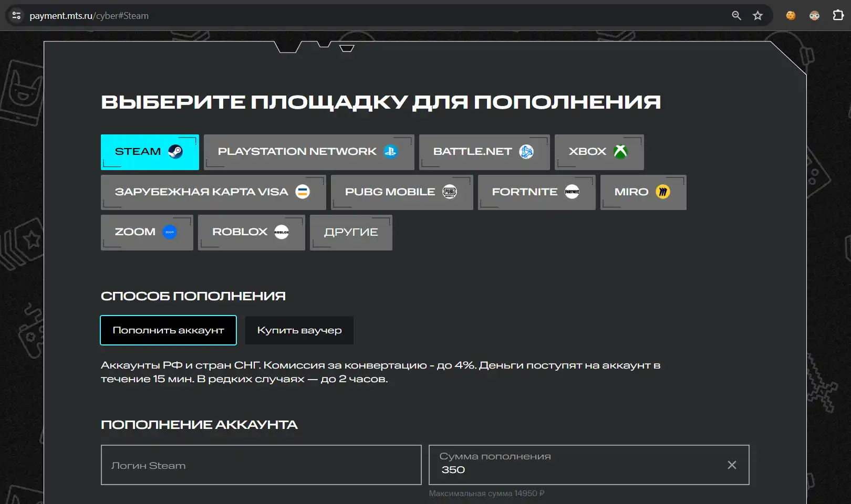Screen dimensions: 851x504
Task: Select the Fortnite platform tile
Action: (536, 192)
